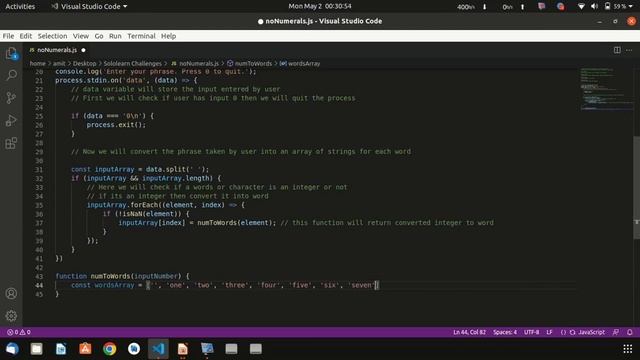Open the Run and Debug view
This screenshot has height=360, width=640.
click(x=11, y=120)
